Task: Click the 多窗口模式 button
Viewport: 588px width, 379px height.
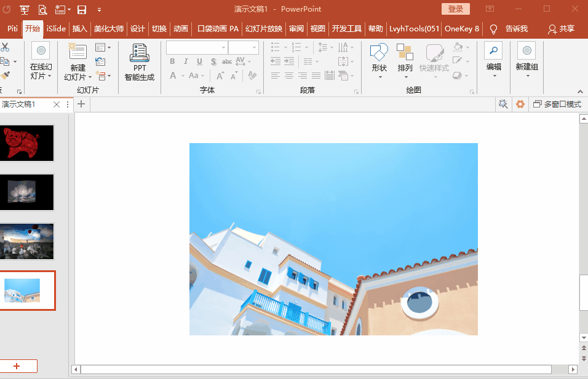Action: tap(557, 104)
